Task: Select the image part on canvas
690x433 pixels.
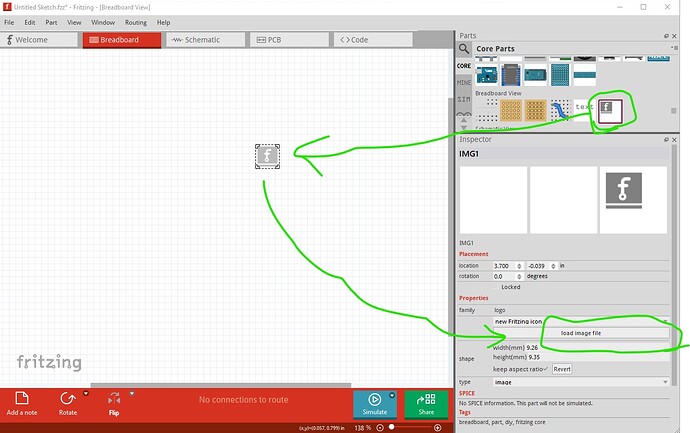Action: [267, 156]
